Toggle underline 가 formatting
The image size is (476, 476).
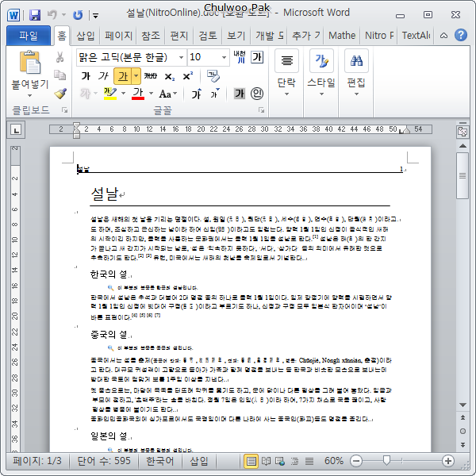123,76
